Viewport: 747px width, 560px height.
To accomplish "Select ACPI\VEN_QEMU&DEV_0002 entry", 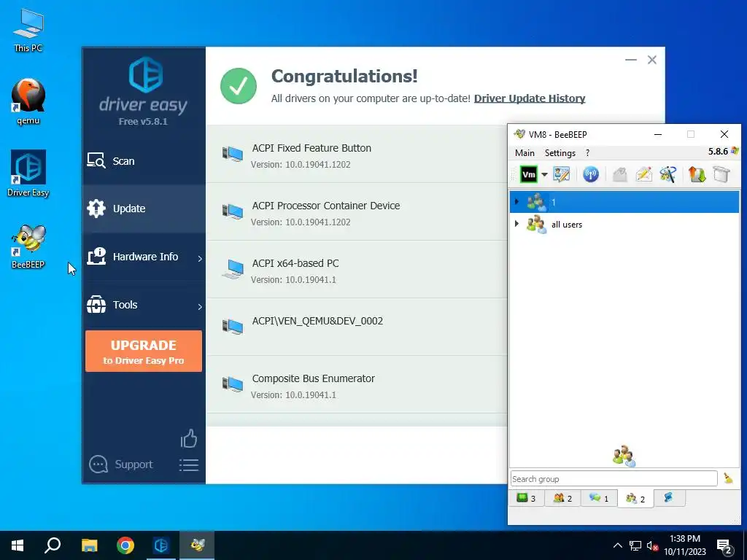I will tap(357, 327).
